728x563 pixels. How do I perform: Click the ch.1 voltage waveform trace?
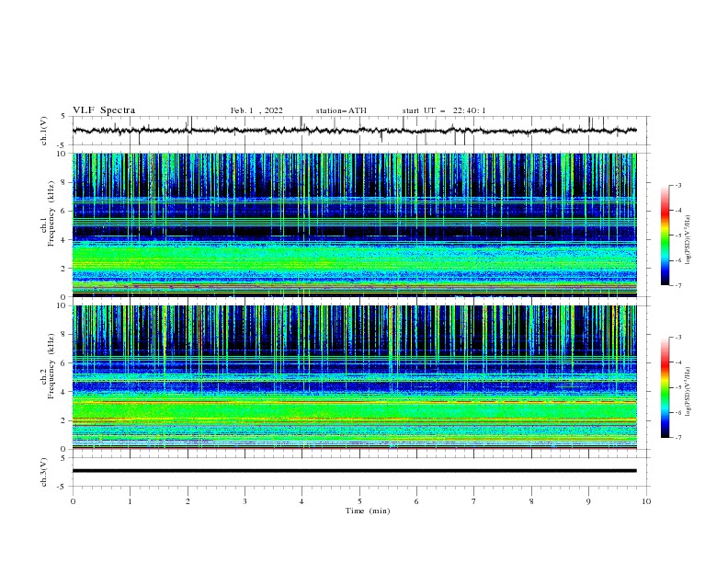point(354,131)
